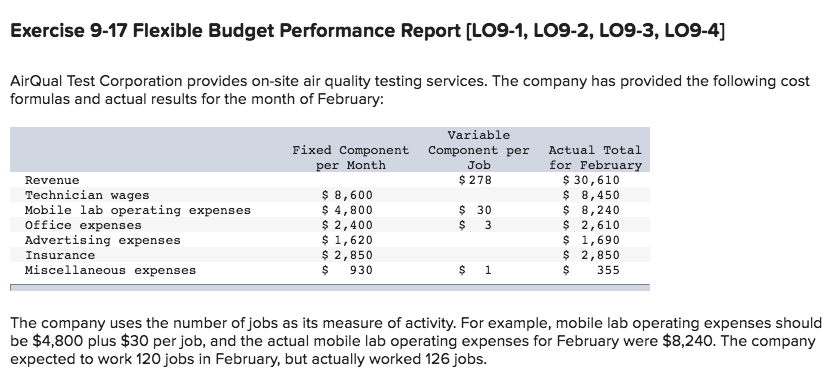
Task: Select the $355 actual miscellaneous value
Action: [x=592, y=270]
